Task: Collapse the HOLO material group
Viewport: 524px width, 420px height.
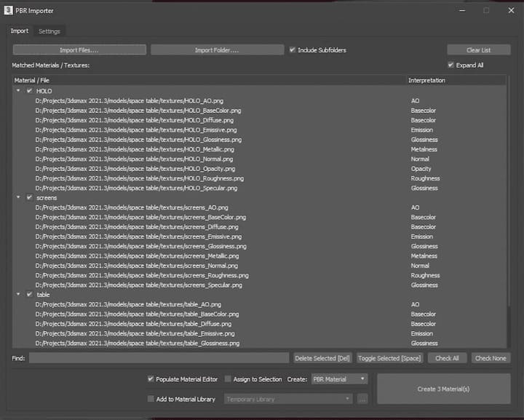Action: tap(18, 91)
